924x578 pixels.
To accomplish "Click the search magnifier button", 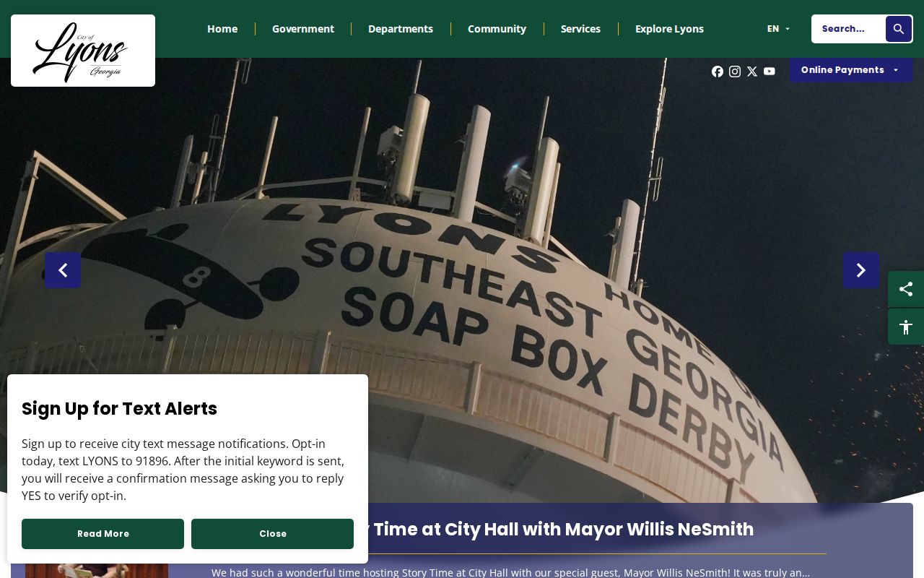I will click(899, 29).
